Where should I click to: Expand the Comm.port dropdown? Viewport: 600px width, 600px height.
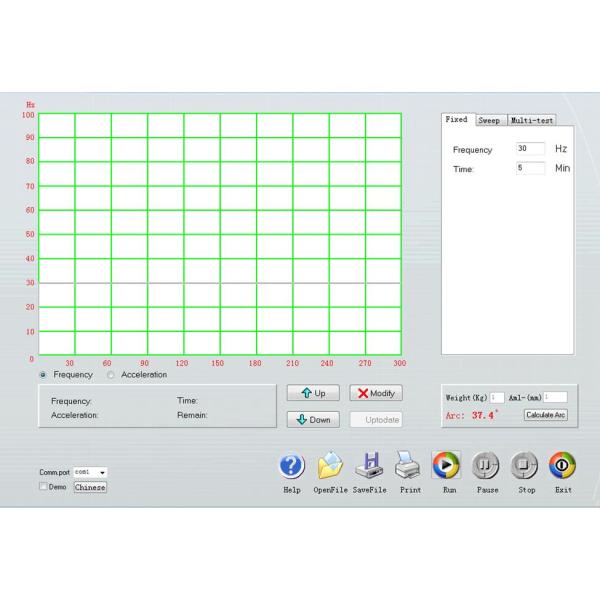103,471
